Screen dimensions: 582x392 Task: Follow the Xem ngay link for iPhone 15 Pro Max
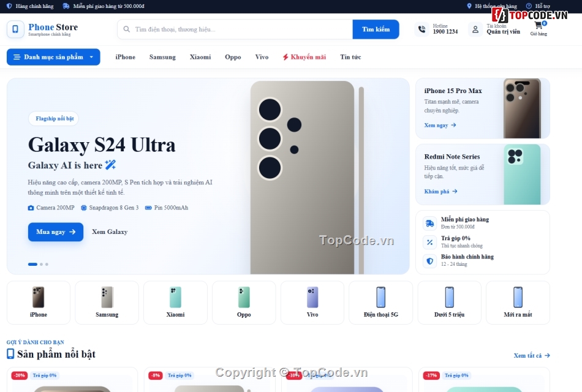pyautogui.click(x=440, y=125)
